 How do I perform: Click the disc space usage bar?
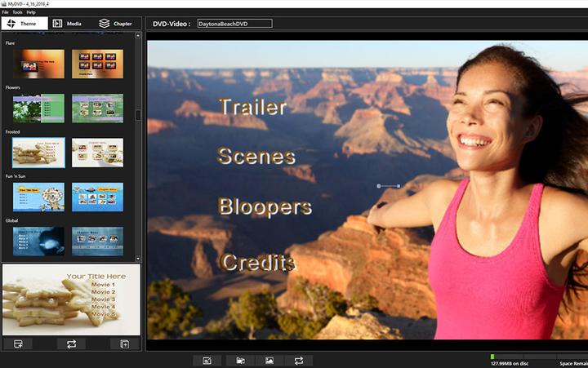[539, 357]
